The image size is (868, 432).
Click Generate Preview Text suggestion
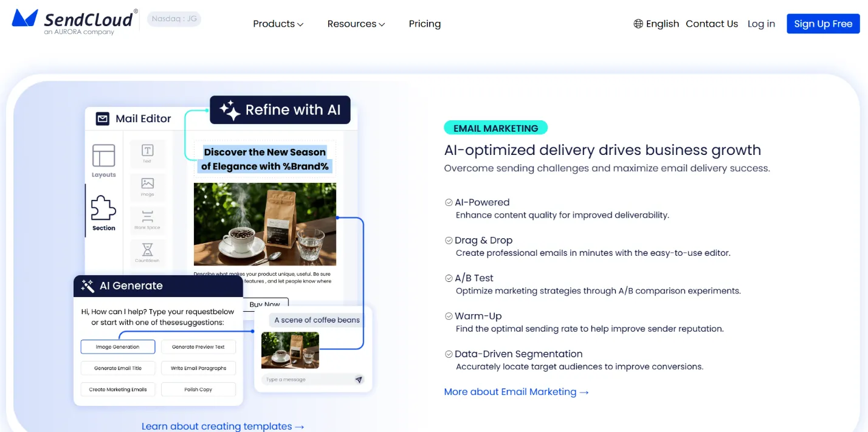click(x=198, y=347)
